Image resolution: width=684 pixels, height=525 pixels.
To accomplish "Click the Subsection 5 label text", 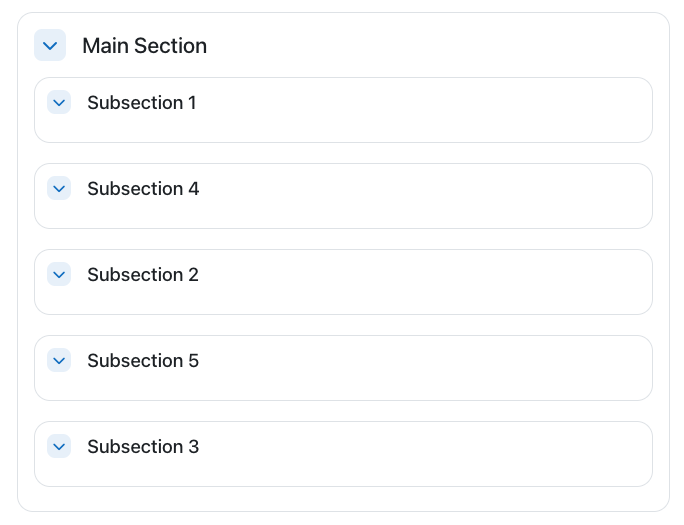I will click(143, 361).
